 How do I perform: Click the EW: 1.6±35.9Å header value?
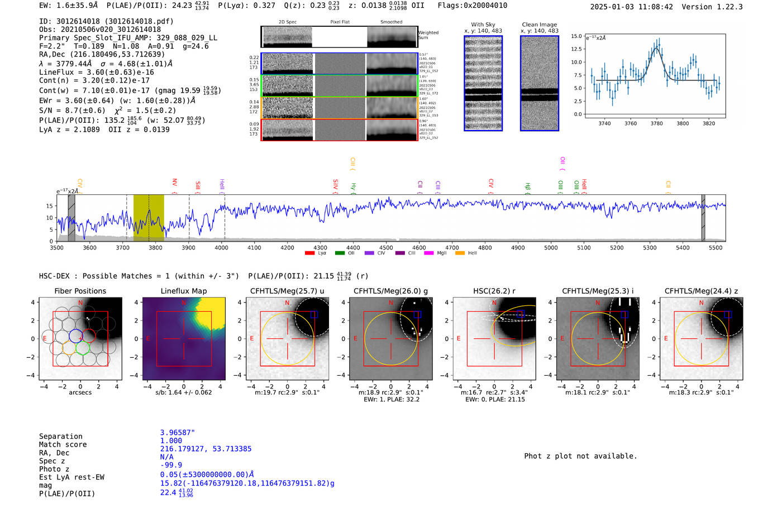click(69, 6)
